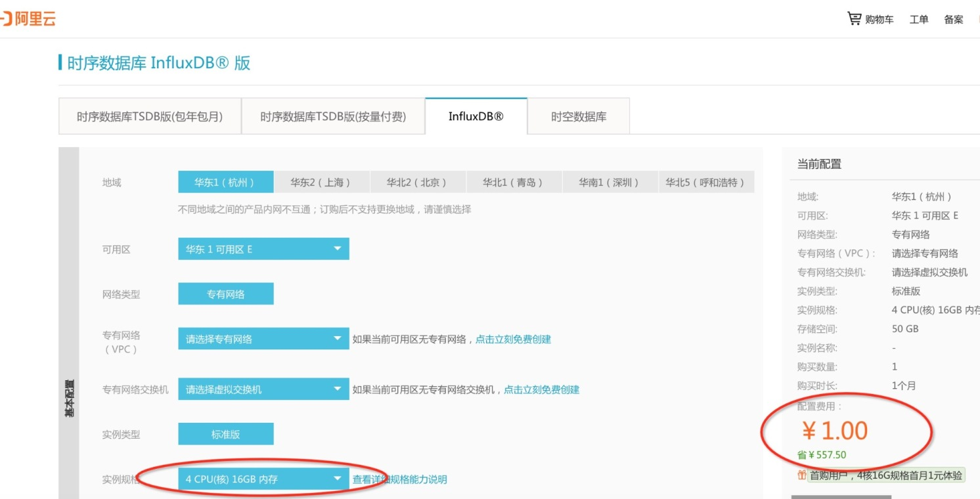Pick the 华北5（呼和浩特）region
Image resolution: width=980 pixels, height=499 pixels.
[x=706, y=182]
